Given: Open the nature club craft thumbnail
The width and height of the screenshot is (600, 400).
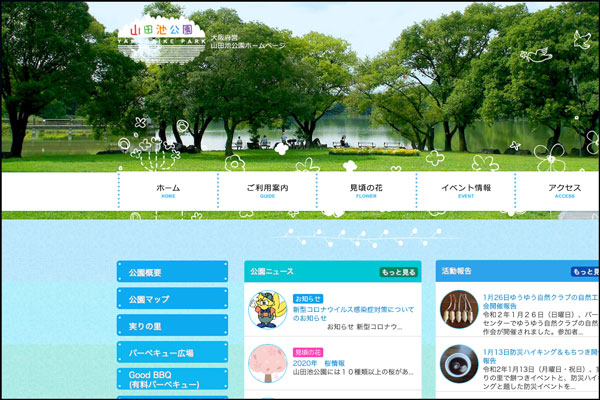Looking at the screenshot, I should [x=458, y=310].
